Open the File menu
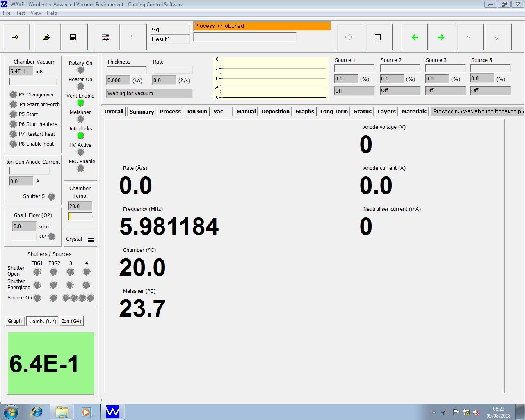525x420 pixels. click(7, 13)
